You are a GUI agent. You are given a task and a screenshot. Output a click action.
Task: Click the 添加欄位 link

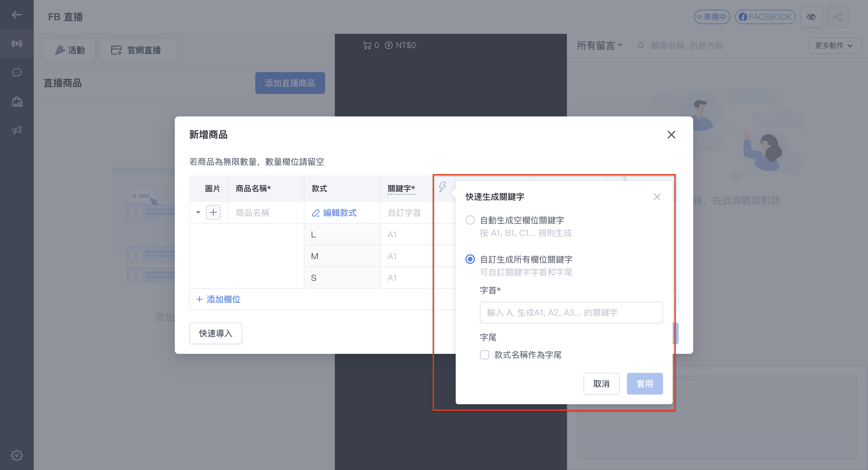click(218, 299)
